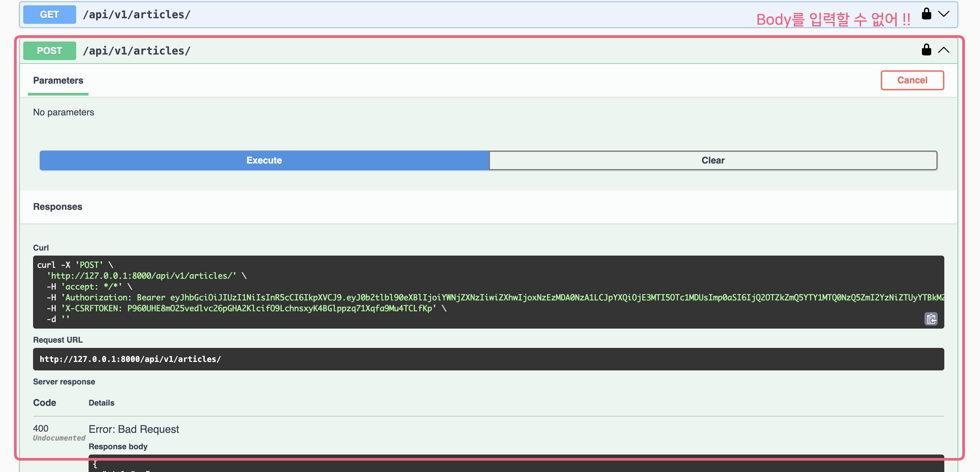Click the 400 response code entry
This screenshot has height=472, width=980.
pyautogui.click(x=41, y=428)
